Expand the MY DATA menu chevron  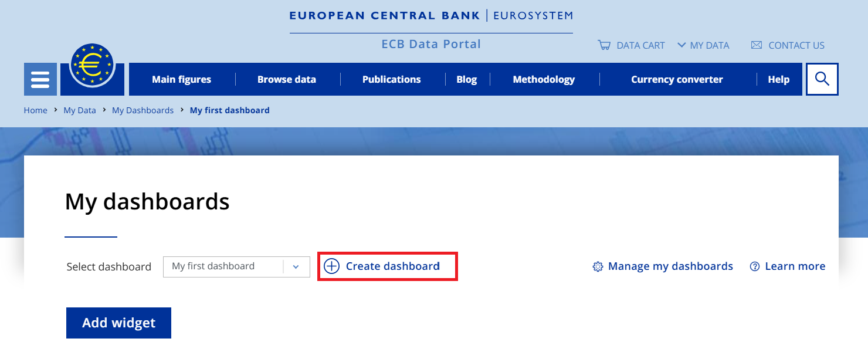point(680,45)
